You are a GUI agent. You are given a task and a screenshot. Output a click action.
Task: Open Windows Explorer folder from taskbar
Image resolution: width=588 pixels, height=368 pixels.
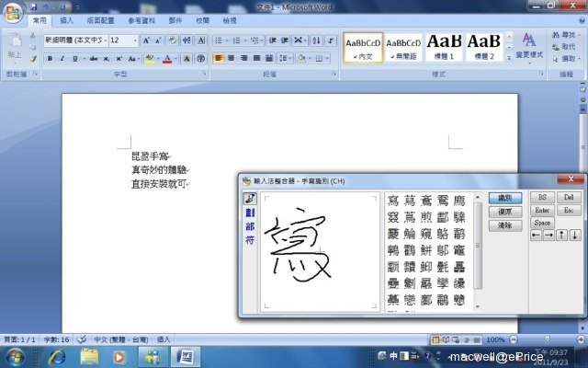(89, 357)
